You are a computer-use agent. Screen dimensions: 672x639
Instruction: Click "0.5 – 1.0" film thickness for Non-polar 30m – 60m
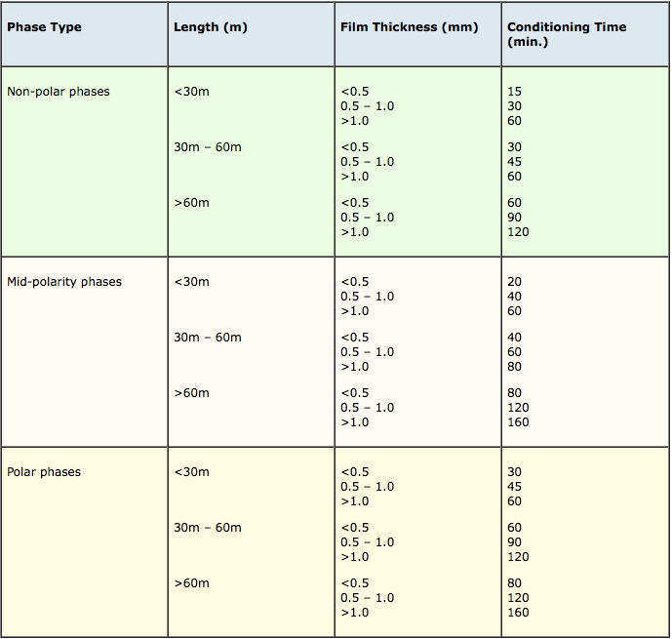pyautogui.click(x=368, y=162)
